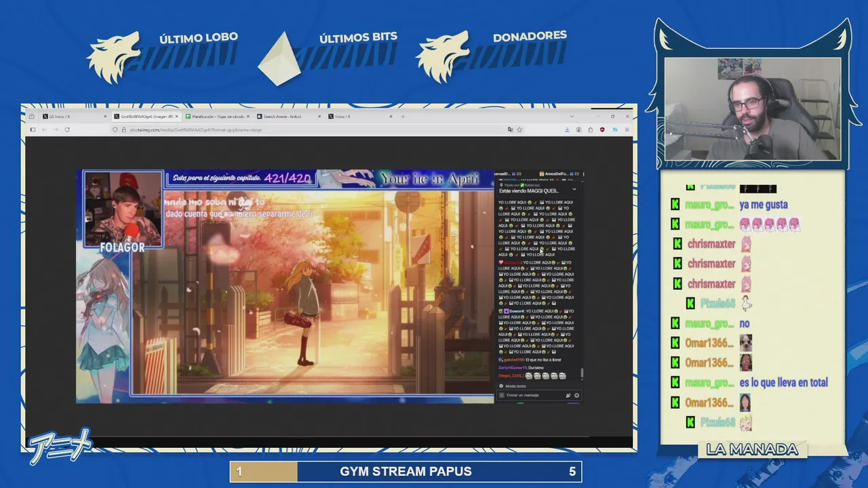Open the tracking protection shield icon
The image size is (868, 488).
115,129
